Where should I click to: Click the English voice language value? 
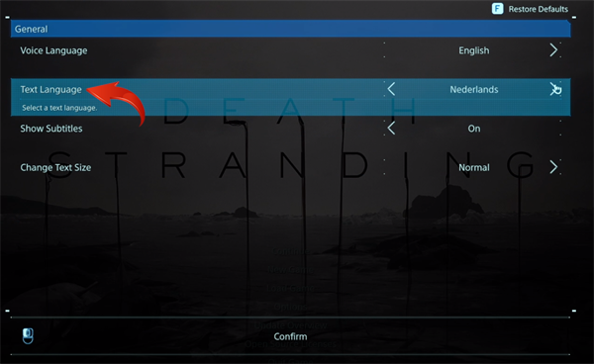tap(473, 50)
